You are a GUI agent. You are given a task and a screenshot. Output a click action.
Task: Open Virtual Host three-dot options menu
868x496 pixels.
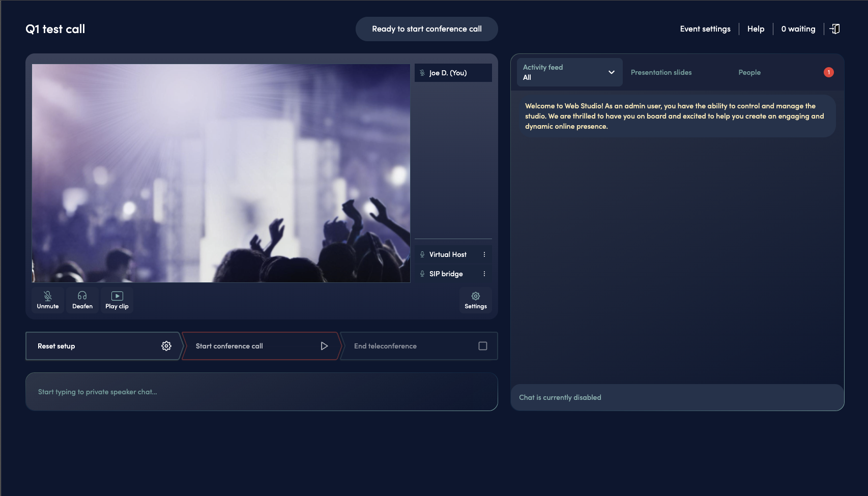[x=484, y=254]
